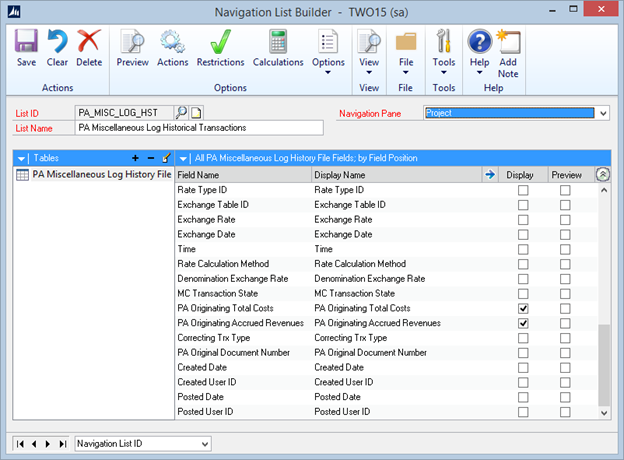The width and height of the screenshot is (624, 460).
Task: Remove a table with the minus icon
Action: (151, 158)
